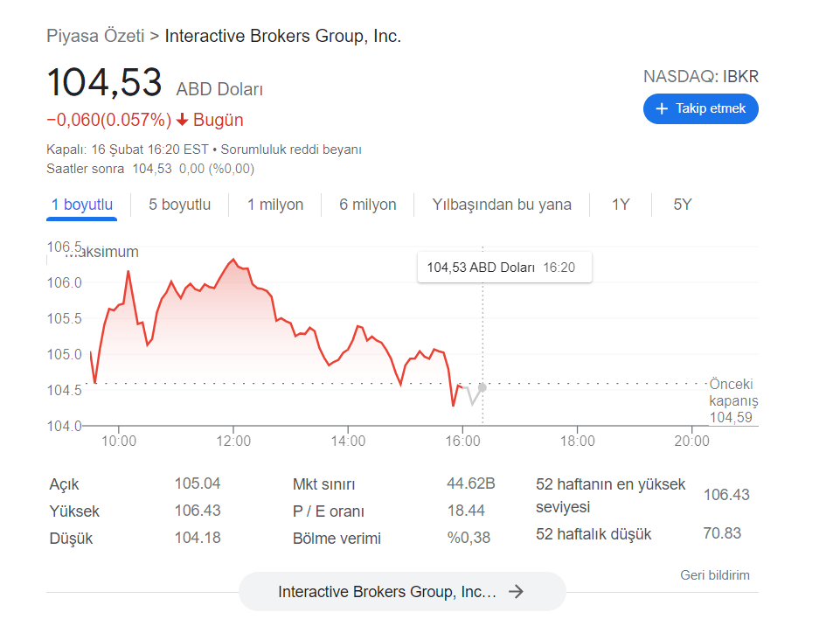The image size is (840, 626).
Task: Switch to the 1 milyon time range
Action: [x=274, y=204]
